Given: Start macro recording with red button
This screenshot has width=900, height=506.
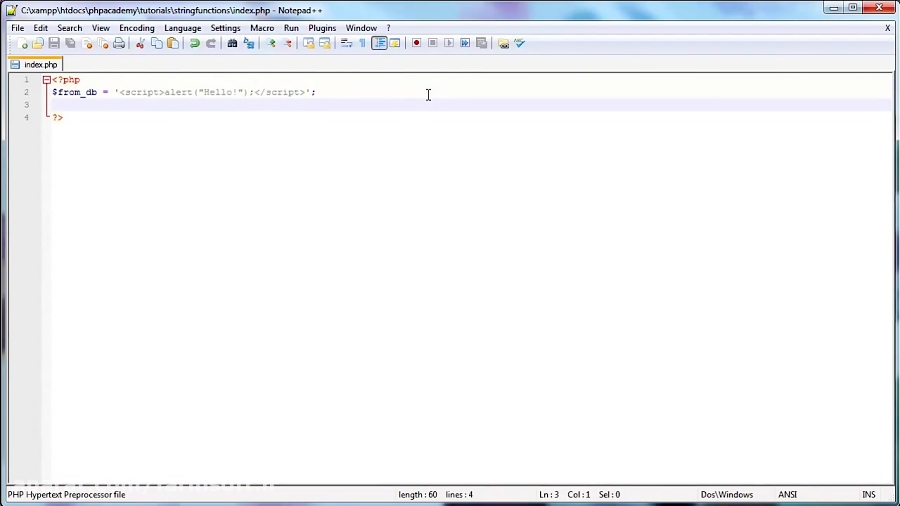Looking at the screenshot, I should point(416,44).
